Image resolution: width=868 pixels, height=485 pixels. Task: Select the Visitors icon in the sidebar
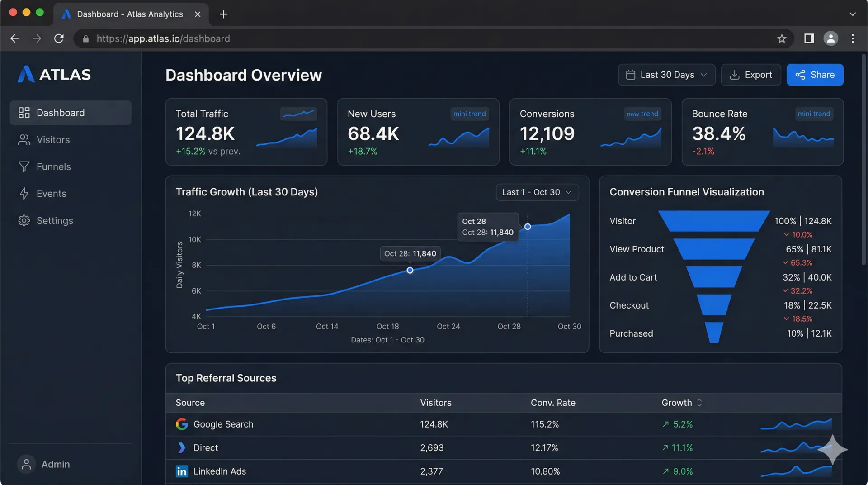pos(24,140)
